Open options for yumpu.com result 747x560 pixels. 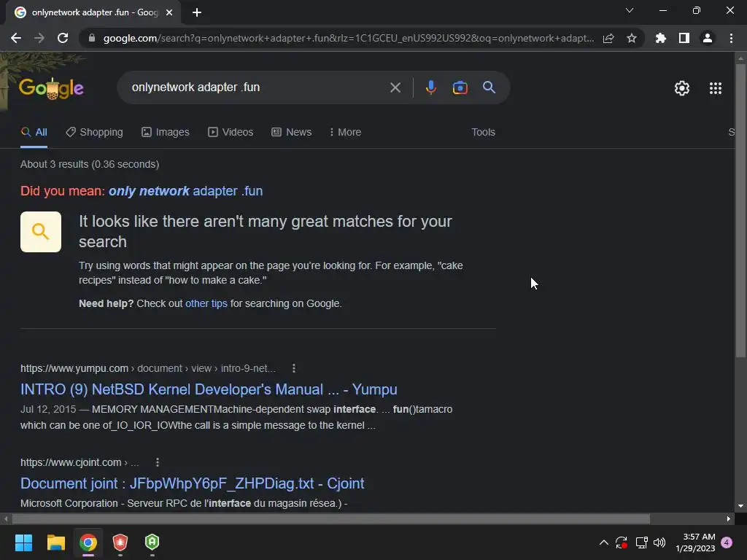tap(294, 368)
